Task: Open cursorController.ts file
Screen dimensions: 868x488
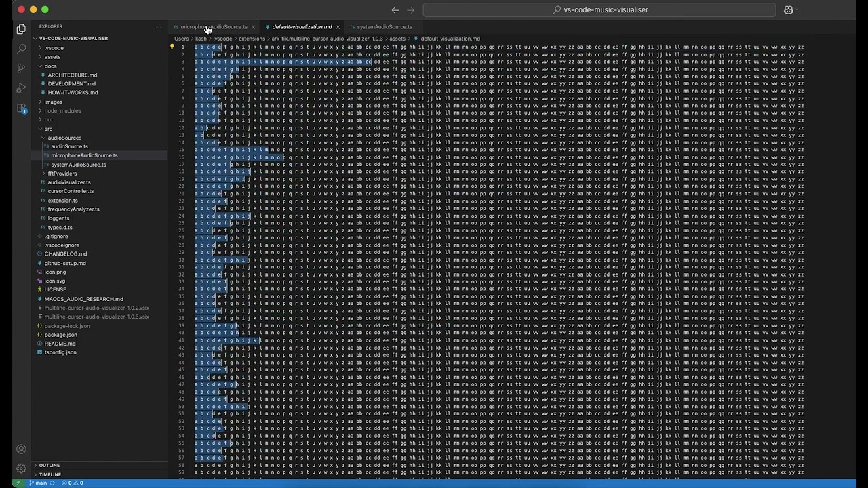Action: click(71, 191)
